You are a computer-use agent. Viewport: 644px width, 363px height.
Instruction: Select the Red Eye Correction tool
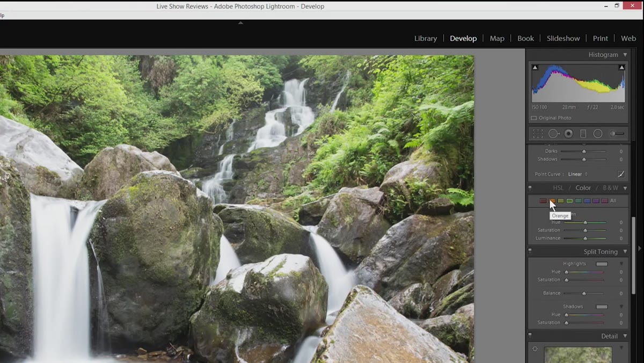568,134
